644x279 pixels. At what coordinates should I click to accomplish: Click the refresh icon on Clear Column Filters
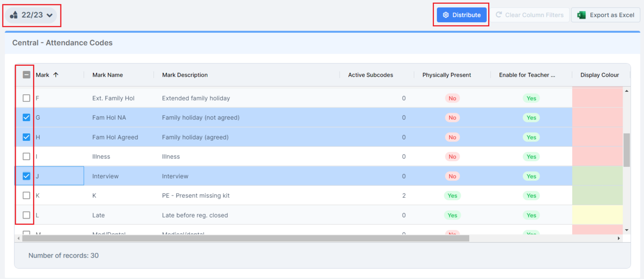499,14
